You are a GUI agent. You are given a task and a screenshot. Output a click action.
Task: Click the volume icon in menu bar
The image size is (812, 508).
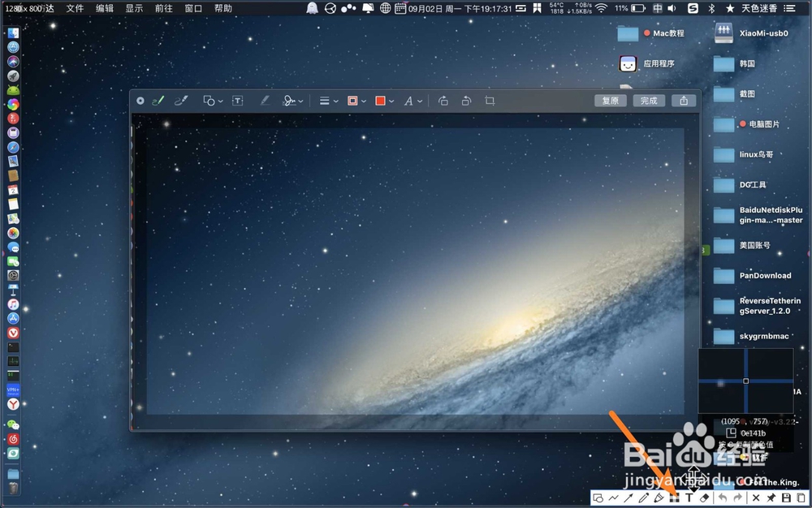click(672, 8)
